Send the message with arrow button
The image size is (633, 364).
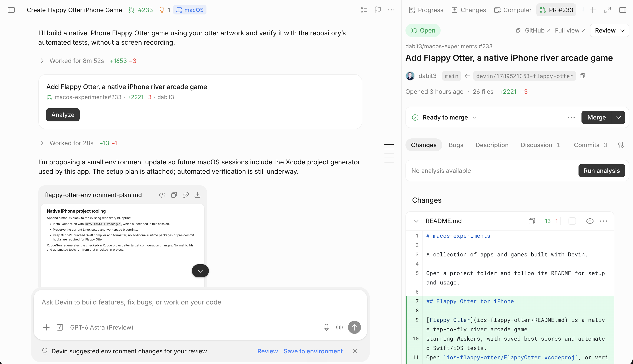point(354,327)
